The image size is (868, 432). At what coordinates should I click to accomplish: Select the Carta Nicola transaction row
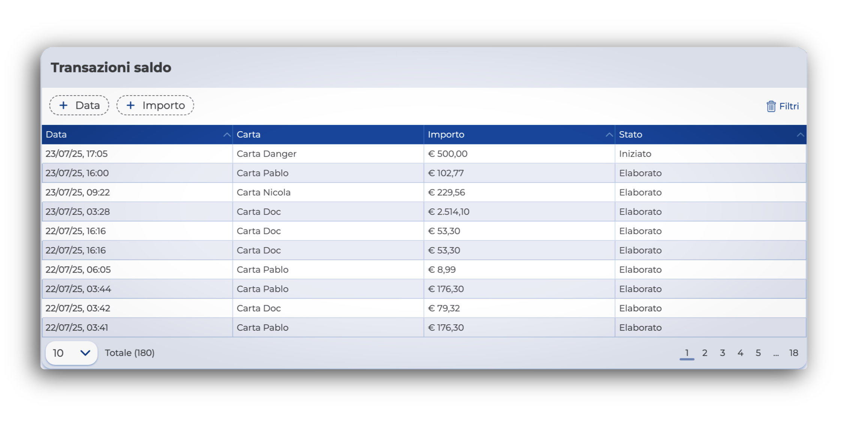coord(263,192)
